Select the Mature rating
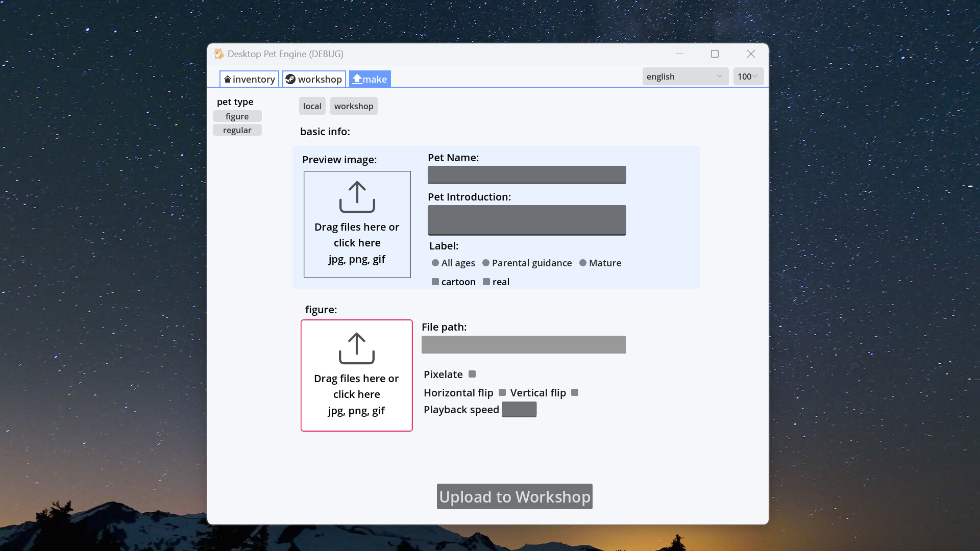Viewport: 980px width, 551px height. pyautogui.click(x=583, y=263)
